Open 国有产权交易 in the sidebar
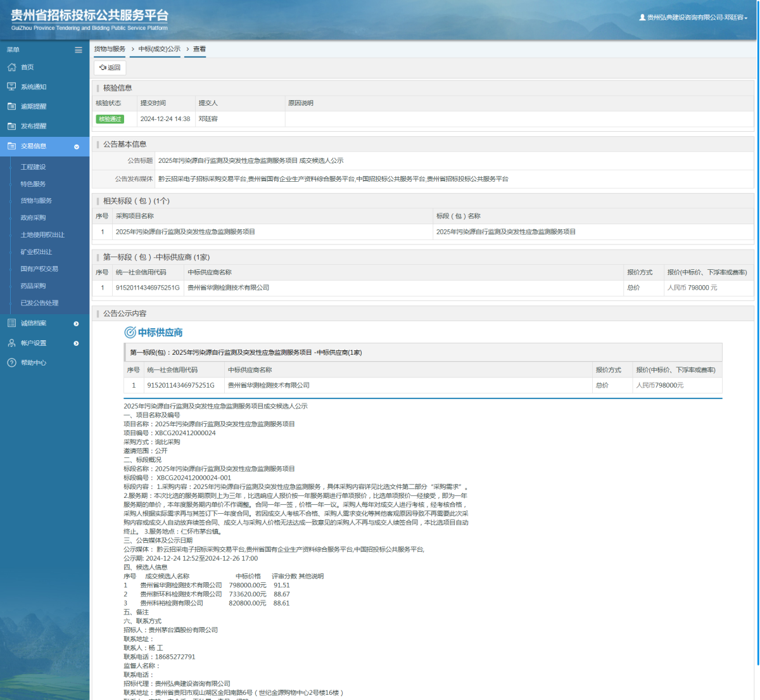Screen dimensions: 760x700 (39, 269)
